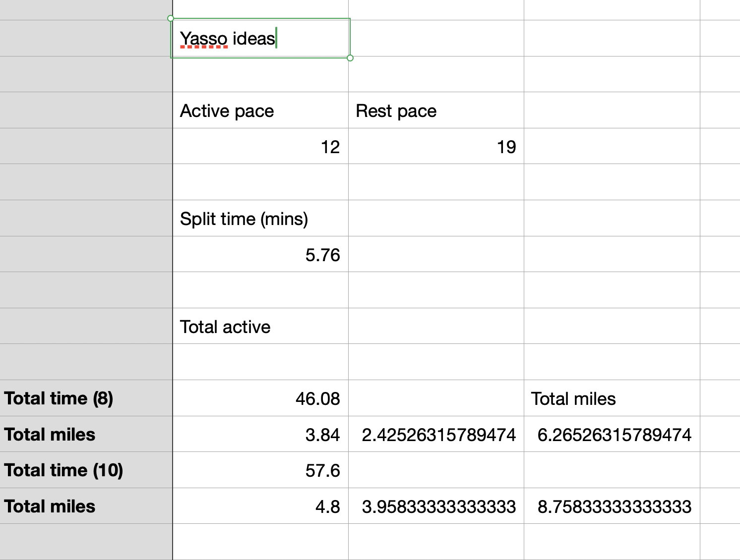Click the rest pace value 19
This screenshot has width=740, height=560.
[436, 147]
